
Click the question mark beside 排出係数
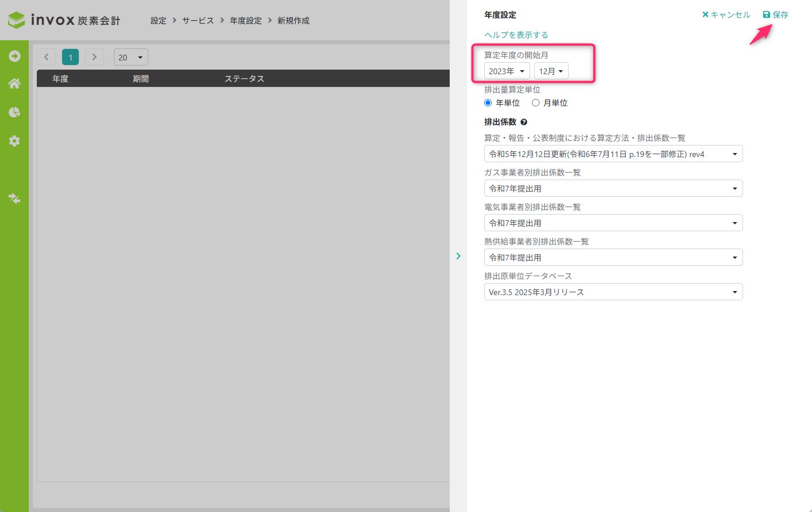click(524, 122)
